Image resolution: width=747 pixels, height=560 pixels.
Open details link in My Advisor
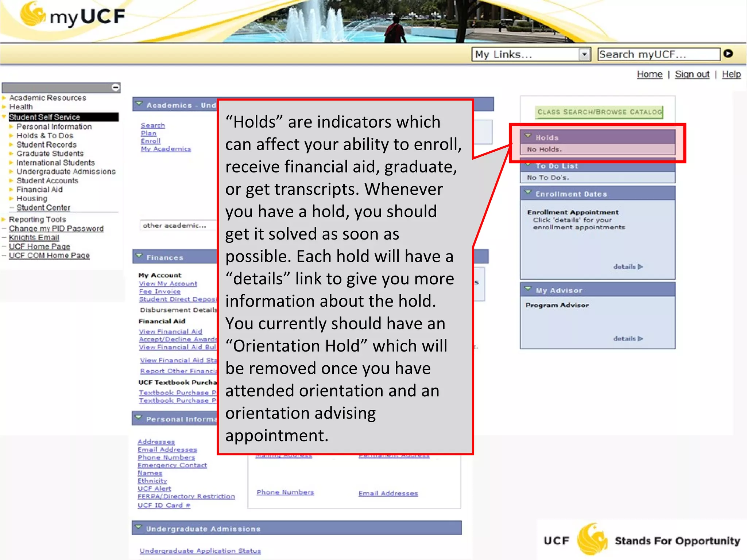point(628,339)
